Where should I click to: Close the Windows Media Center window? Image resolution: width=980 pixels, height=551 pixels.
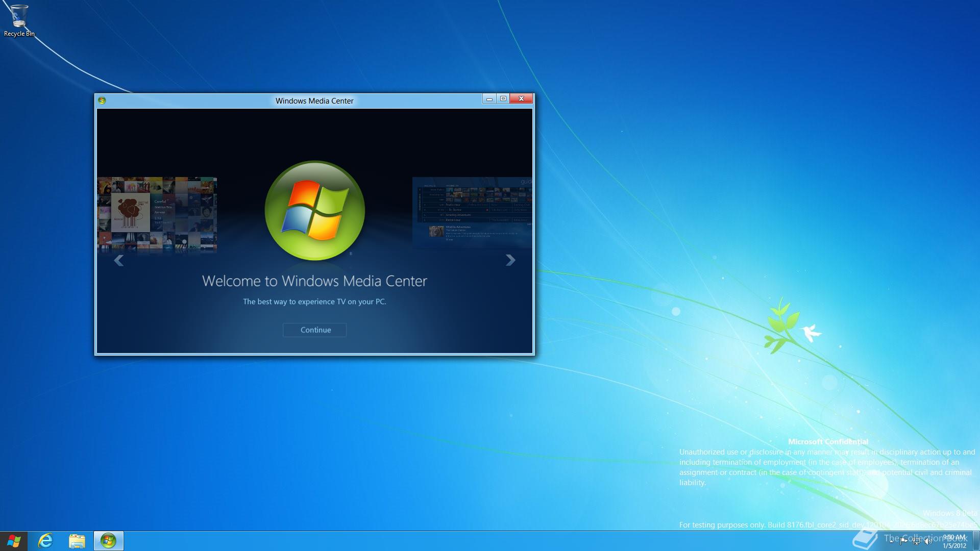click(x=521, y=98)
